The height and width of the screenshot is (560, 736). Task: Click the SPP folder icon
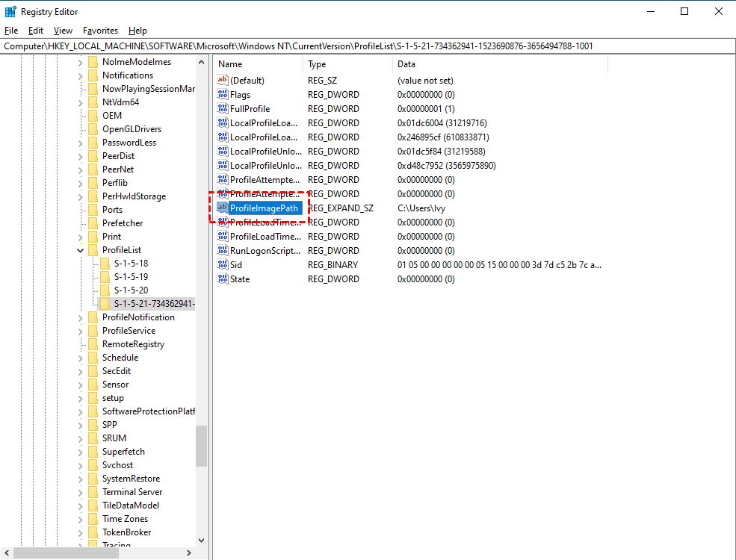click(x=93, y=424)
